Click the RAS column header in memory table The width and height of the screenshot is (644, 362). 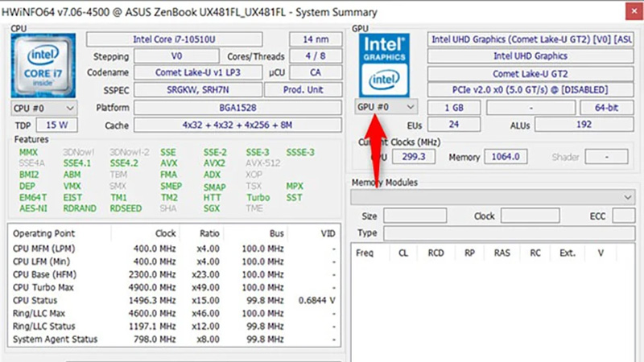pyautogui.click(x=502, y=252)
